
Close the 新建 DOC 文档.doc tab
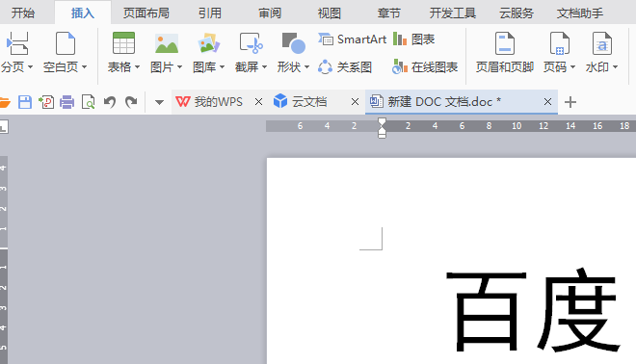[547, 102]
